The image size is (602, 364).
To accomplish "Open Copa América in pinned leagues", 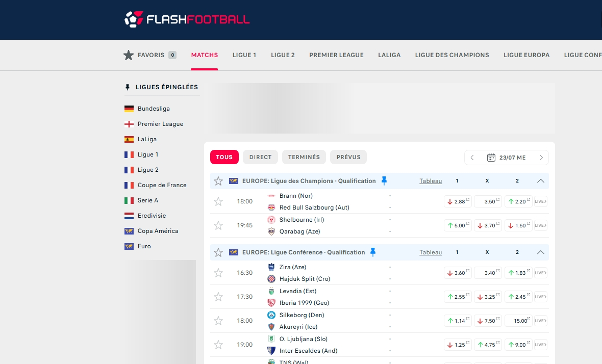I will click(x=158, y=231).
